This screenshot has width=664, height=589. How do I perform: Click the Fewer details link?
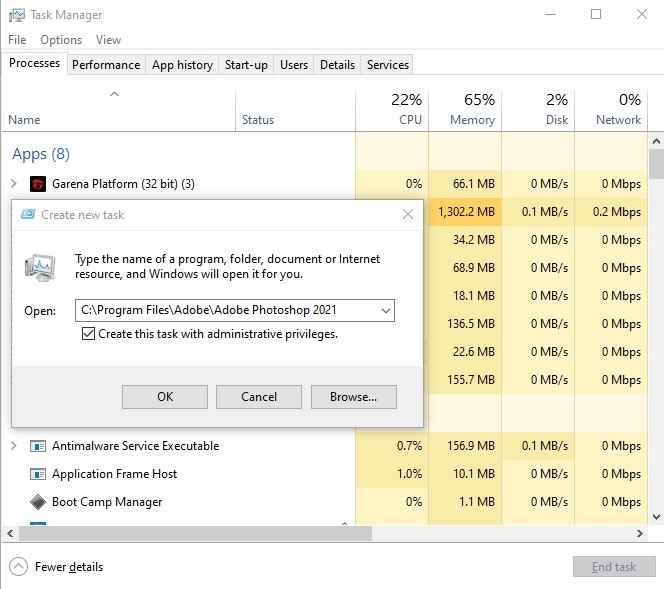coord(69,567)
